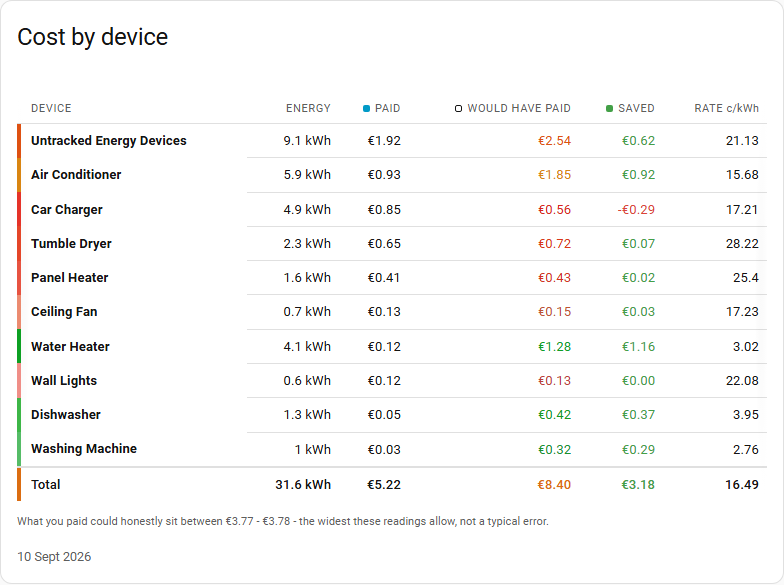
Task: Click the 9.1 kWh energy value
Action: coord(307,141)
